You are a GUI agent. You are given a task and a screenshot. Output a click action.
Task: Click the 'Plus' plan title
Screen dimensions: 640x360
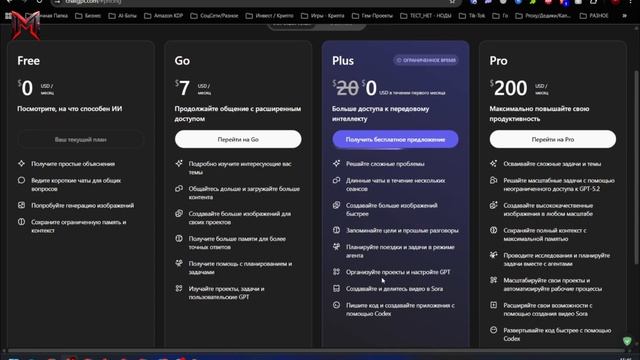tap(343, 61)
